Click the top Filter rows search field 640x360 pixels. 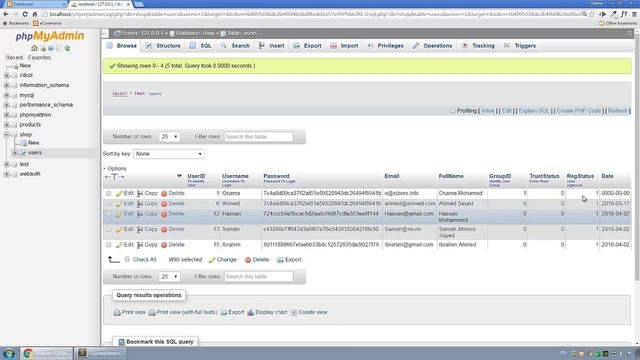[258, 137]
